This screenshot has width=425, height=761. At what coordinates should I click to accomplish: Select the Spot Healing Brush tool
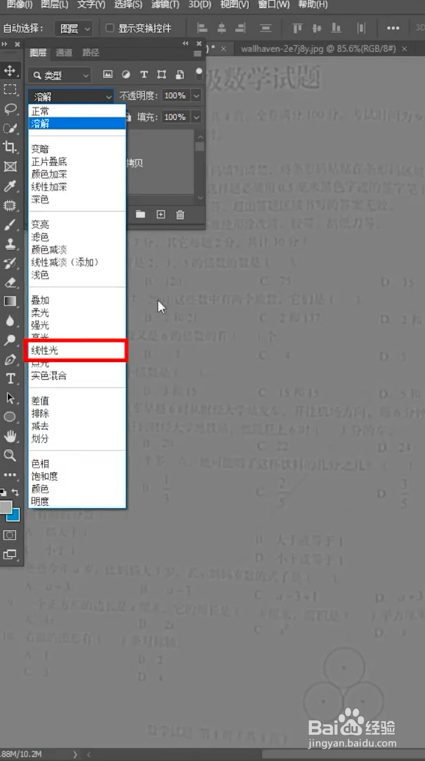click(x=10, y=205)
